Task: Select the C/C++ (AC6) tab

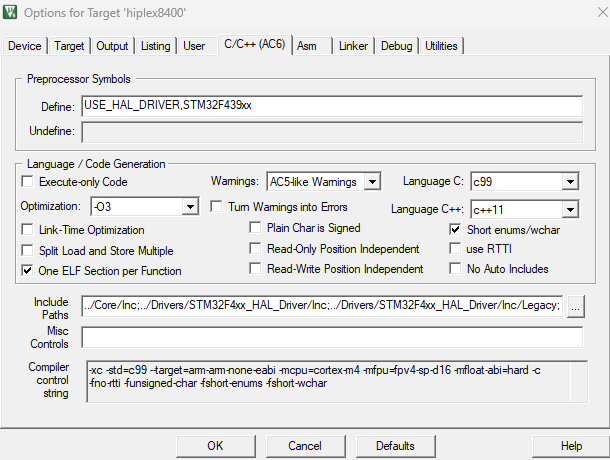Action: click(254, 44)
